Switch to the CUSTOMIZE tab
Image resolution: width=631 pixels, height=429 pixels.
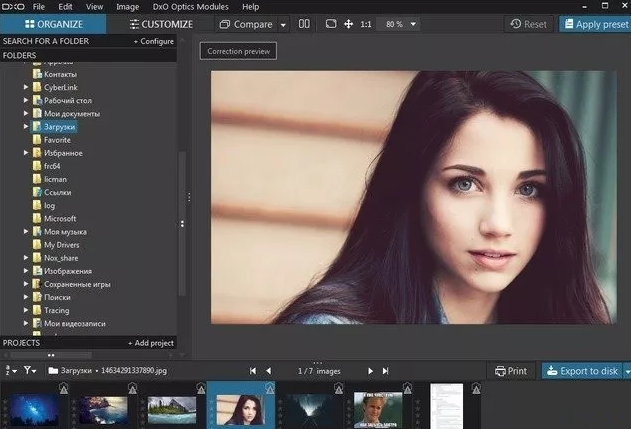pos(160,24)
